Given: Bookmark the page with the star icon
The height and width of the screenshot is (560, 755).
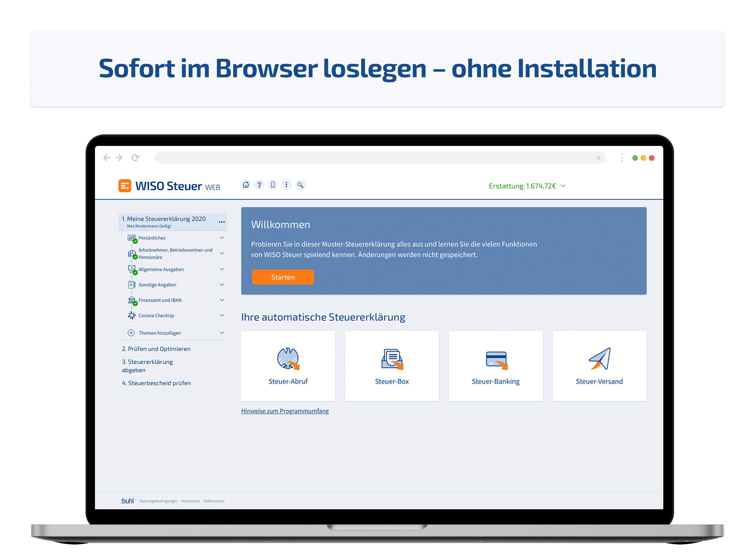Looking at the screenshot, I should coord(598,158).
